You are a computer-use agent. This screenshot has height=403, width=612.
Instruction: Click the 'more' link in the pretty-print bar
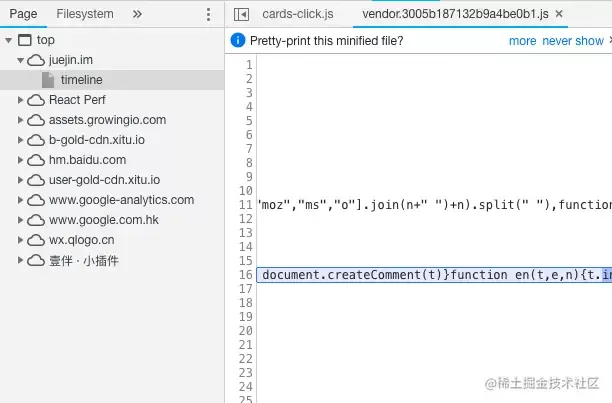[x=523, y=41]
